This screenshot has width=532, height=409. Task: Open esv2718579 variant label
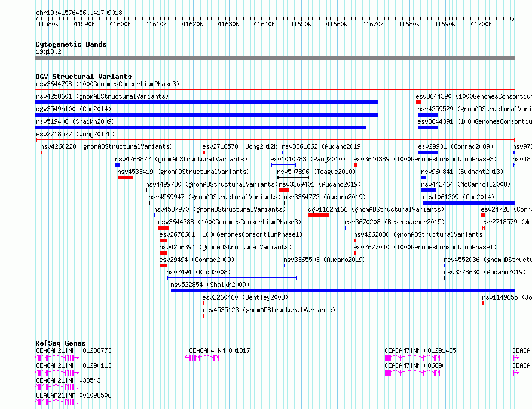pyautogui.click(x=506, y=222)
